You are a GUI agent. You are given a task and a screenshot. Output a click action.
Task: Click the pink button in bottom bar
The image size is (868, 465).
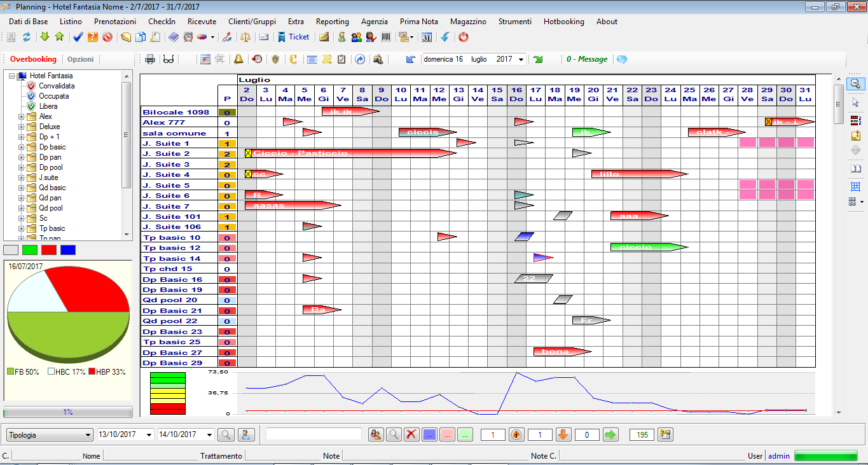click(447, 434)
